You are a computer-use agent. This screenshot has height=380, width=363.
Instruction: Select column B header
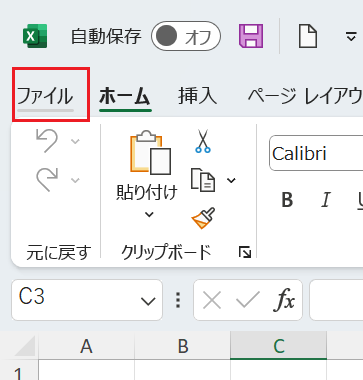pos(183,346)
